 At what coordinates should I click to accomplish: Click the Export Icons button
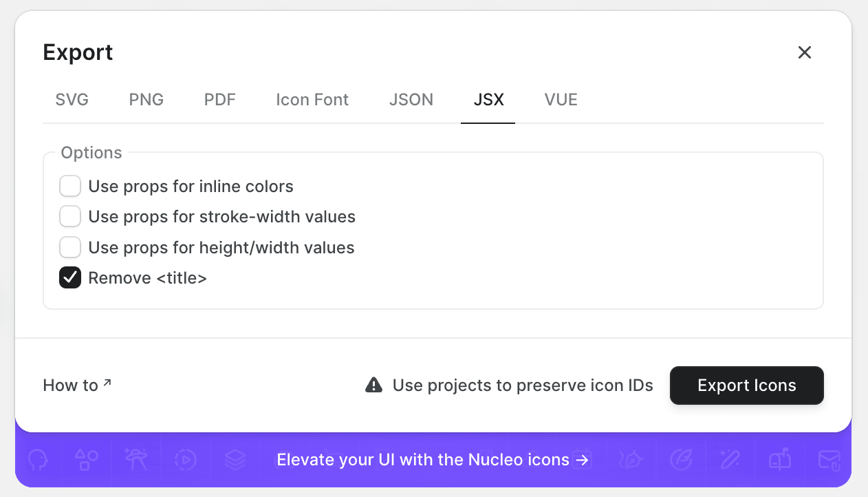coord(746,385)
